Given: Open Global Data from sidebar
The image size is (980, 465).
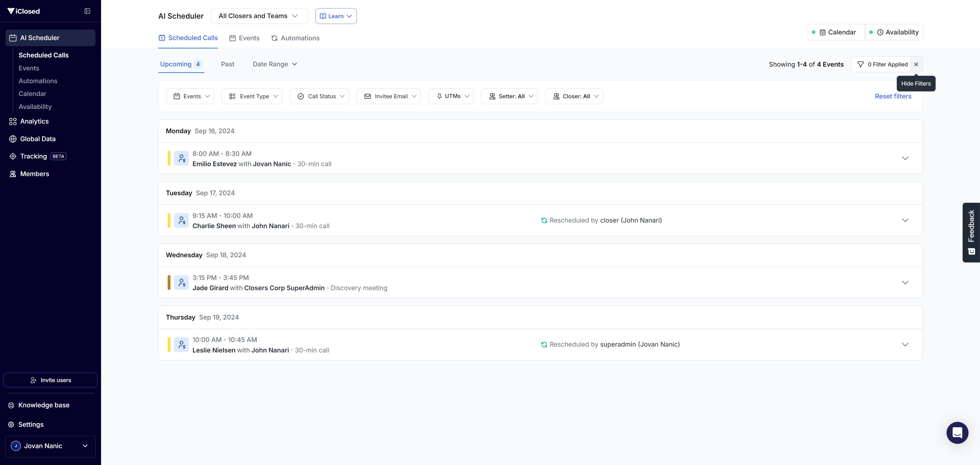Looking at the screenshot, I should tap(38, 139).
